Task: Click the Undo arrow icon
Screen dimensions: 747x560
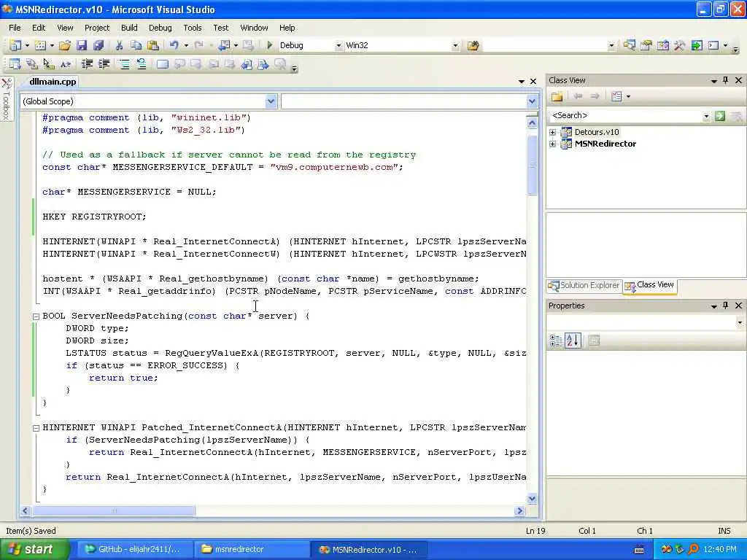Action: (x=174, y=45)
